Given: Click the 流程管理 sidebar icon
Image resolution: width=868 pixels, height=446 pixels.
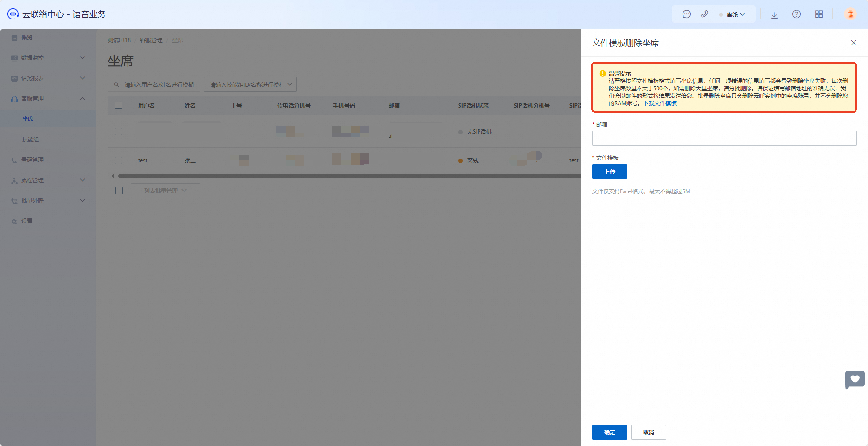Looking at the screenshot, I should pyautogui.click(x=14, y=180).
